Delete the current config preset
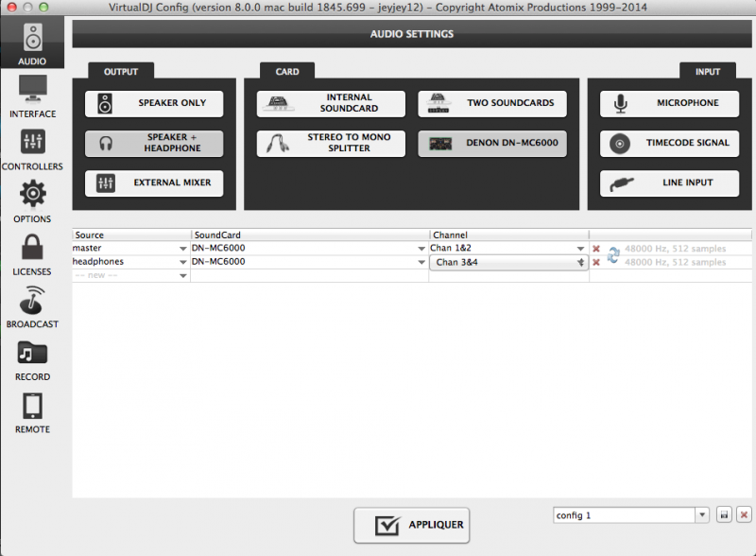The height and width of the screenshot is (556, 756). (x=744, y=515)
